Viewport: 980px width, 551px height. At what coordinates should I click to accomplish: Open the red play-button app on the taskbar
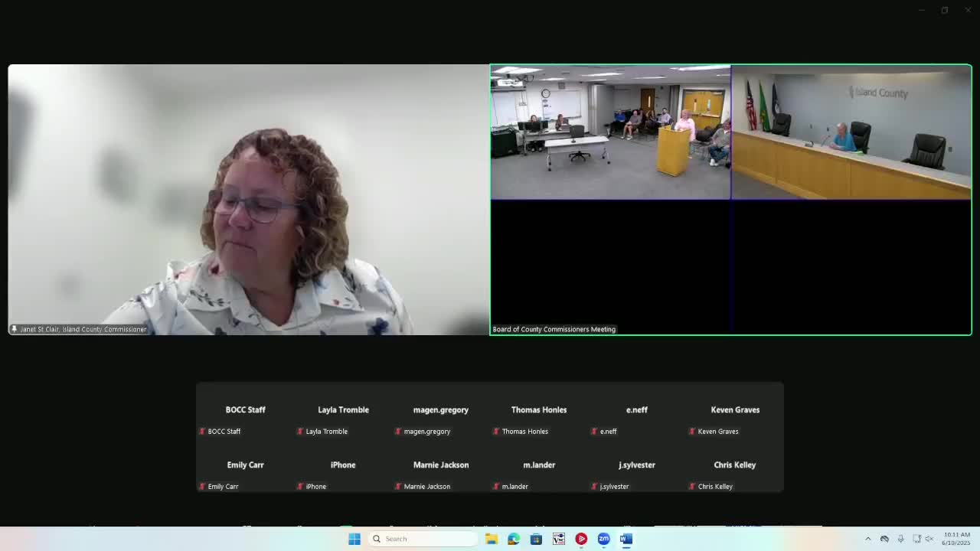click(x=581, y=539)
